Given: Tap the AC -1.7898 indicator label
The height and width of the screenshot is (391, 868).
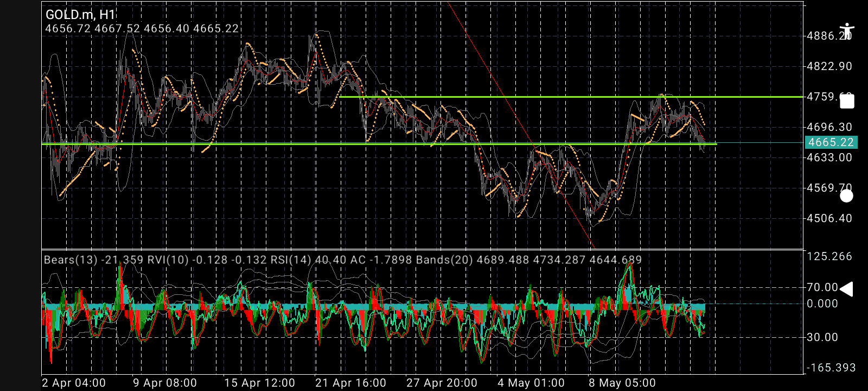Looking at the screenshot, I should (x=381, y=260).
